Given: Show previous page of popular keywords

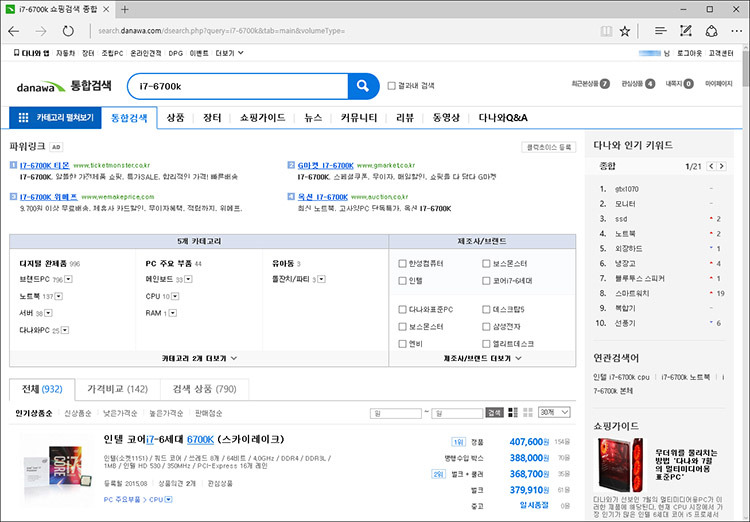Looking at the screenshot, I should pyautogui.click(x=711, y=166).
